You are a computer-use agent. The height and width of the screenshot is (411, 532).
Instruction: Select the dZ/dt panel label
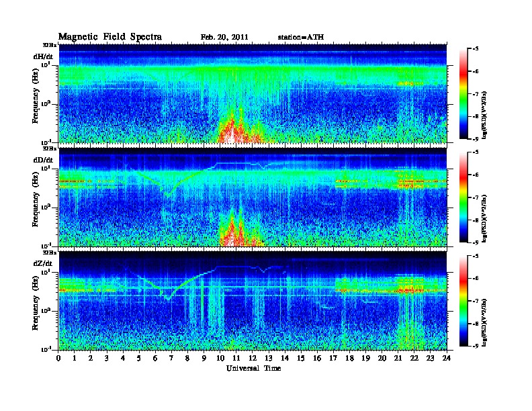click(43, 263)
